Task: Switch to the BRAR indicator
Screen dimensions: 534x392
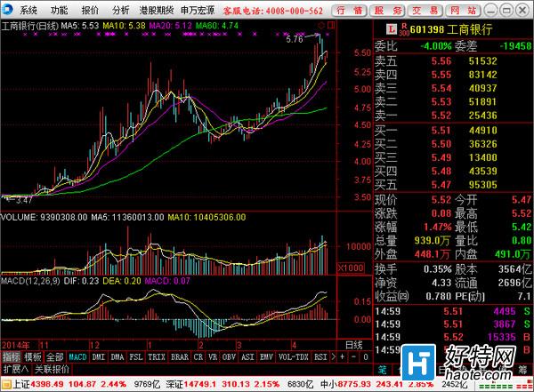Action: (180, 357)
